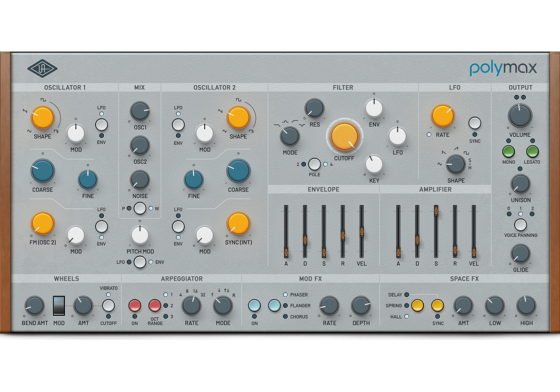Move the Envelope VEL slider

tap(362, 232)
